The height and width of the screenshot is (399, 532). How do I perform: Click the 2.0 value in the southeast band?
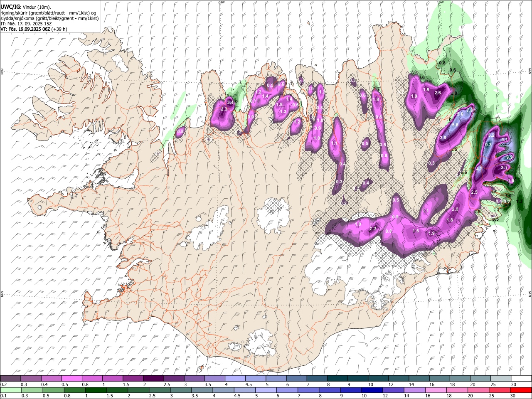point(455,209)
